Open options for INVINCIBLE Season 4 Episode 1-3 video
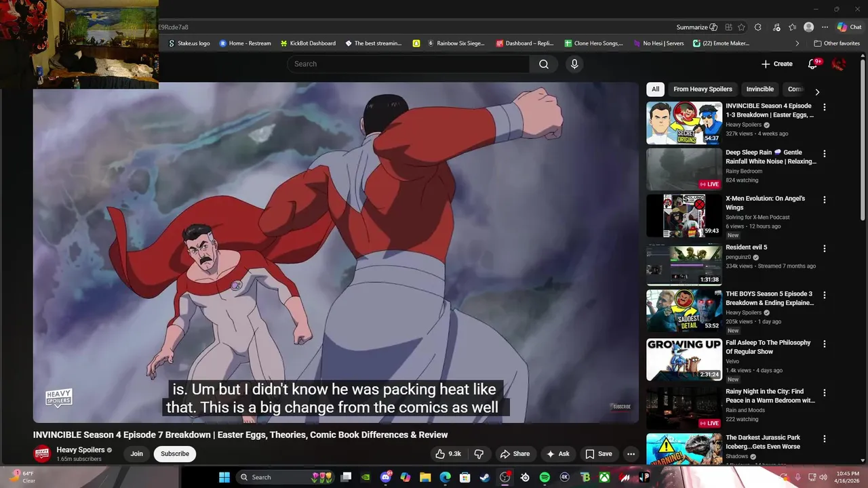 825,107
